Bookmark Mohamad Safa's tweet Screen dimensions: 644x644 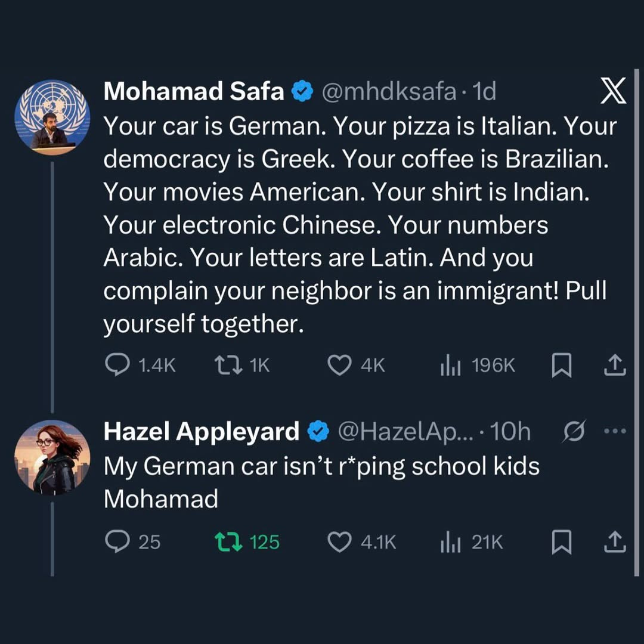point(561,366)
